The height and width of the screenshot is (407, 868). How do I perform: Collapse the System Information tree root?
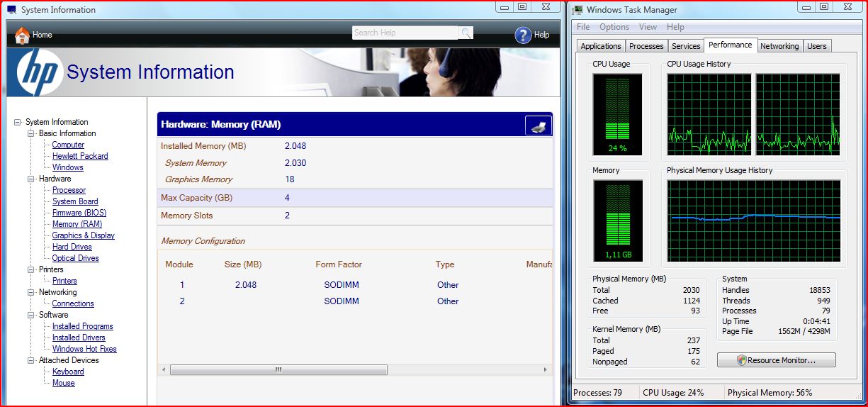coord(18,122)
